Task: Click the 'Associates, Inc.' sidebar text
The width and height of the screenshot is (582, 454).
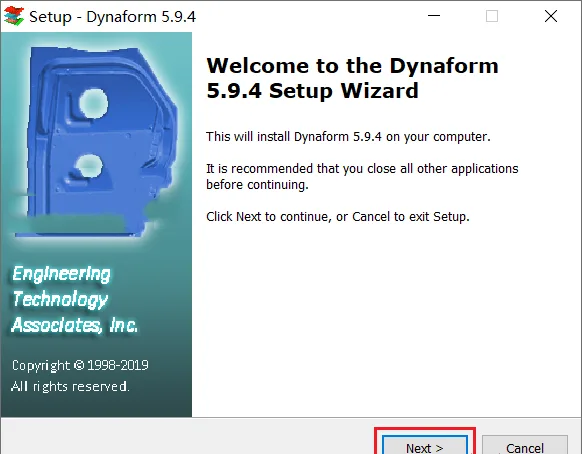Action: (75, 325)
